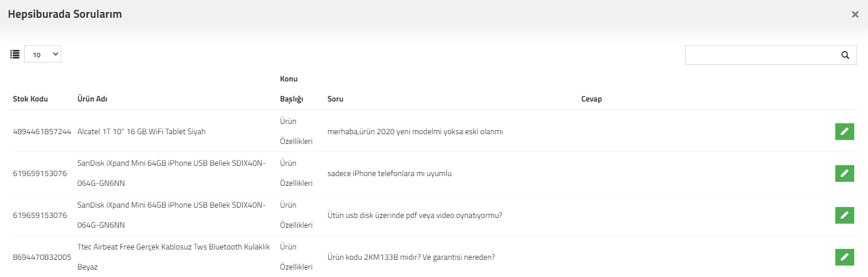
Task: Edit answer for usb disk pdf question
Action: (844, 215)
